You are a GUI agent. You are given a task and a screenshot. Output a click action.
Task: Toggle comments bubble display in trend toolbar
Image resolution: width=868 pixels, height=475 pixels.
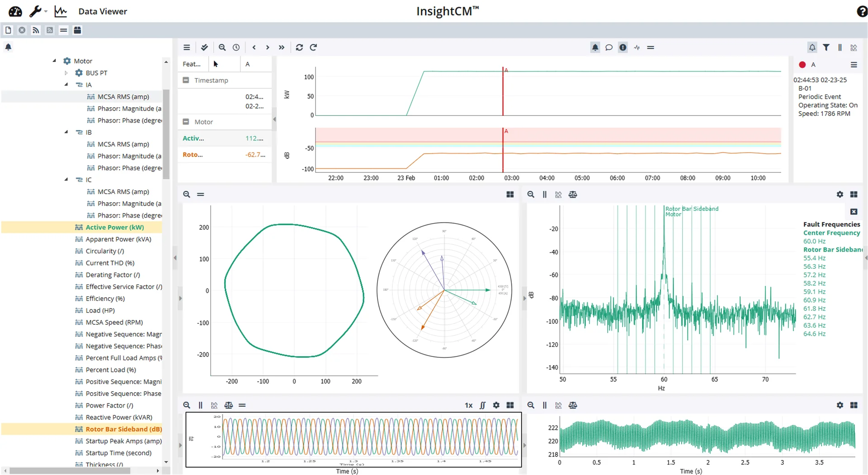click(609, 47)
